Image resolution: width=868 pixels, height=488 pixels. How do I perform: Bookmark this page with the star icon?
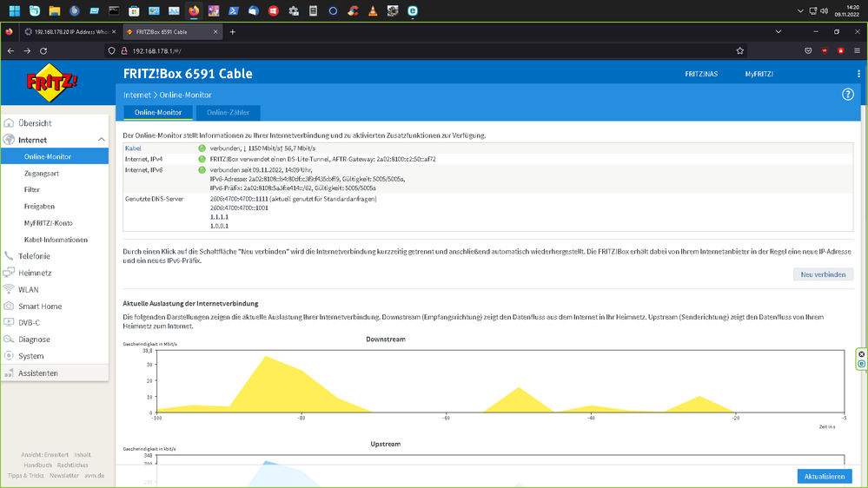coord(740,51)
